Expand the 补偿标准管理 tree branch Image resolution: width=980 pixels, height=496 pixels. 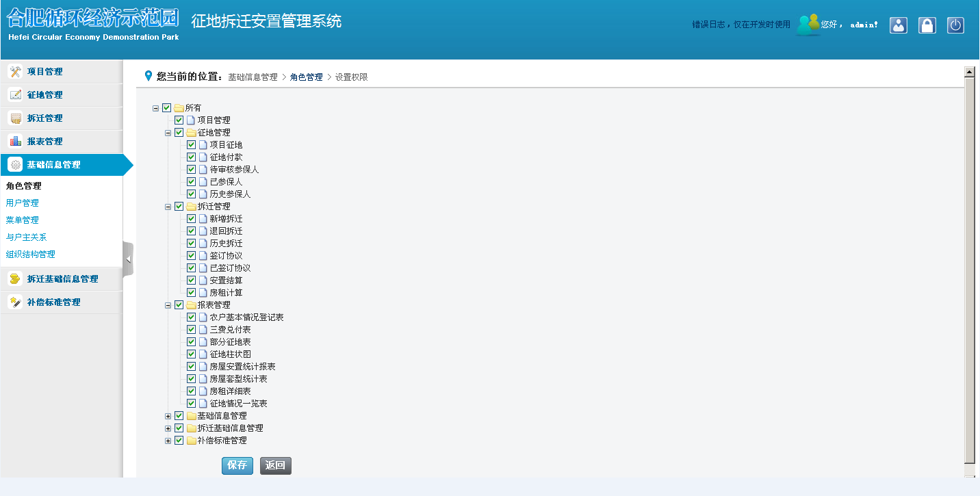coord(168,441)
